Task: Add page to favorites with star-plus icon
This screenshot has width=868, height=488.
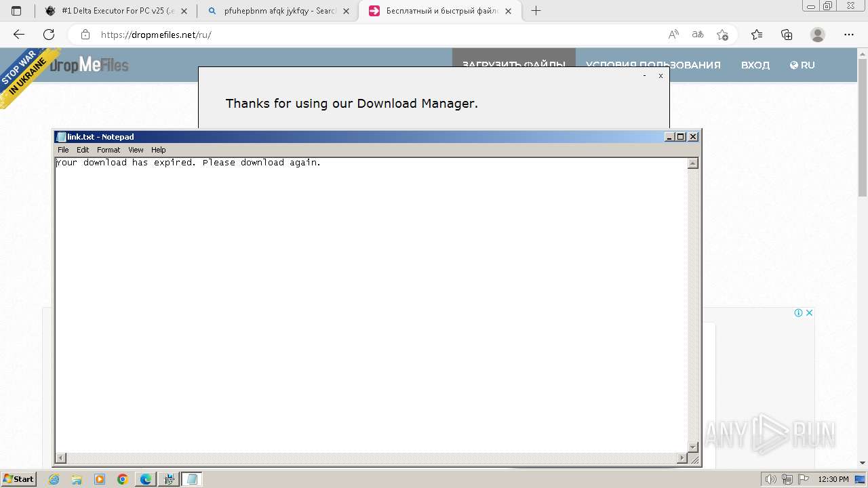Action: (722, 35)
